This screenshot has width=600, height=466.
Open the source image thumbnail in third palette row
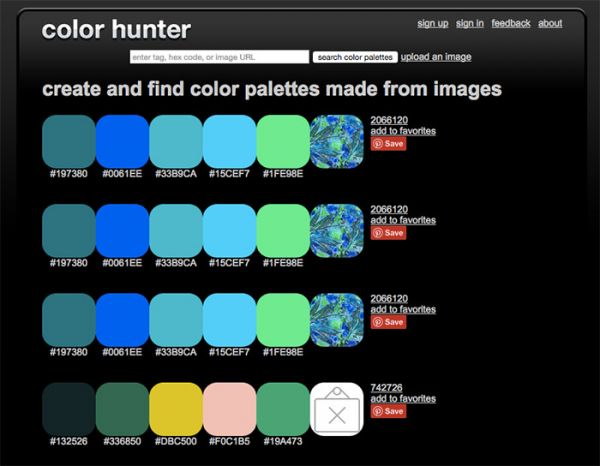[336, 320]
